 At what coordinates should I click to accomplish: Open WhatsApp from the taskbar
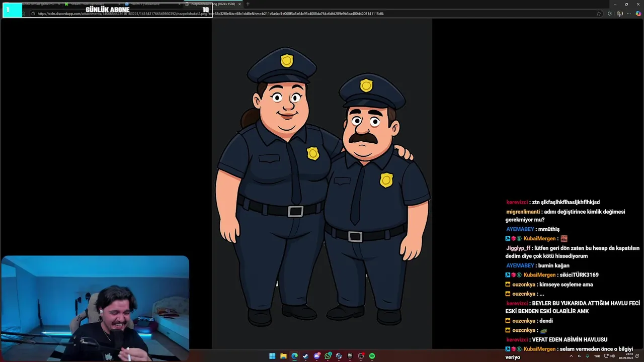(328, 356)
